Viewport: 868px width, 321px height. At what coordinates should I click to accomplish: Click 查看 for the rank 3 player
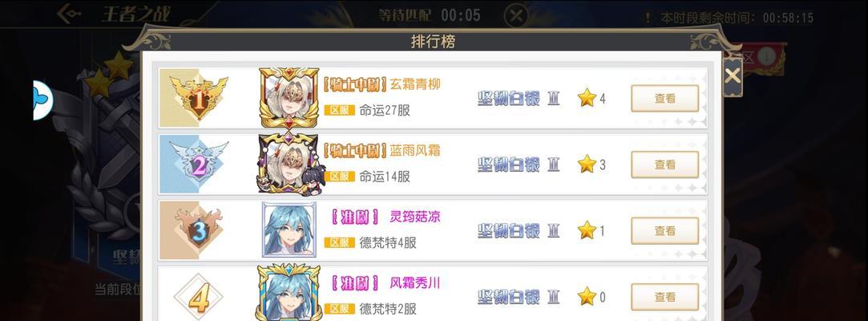click(665, 230)
